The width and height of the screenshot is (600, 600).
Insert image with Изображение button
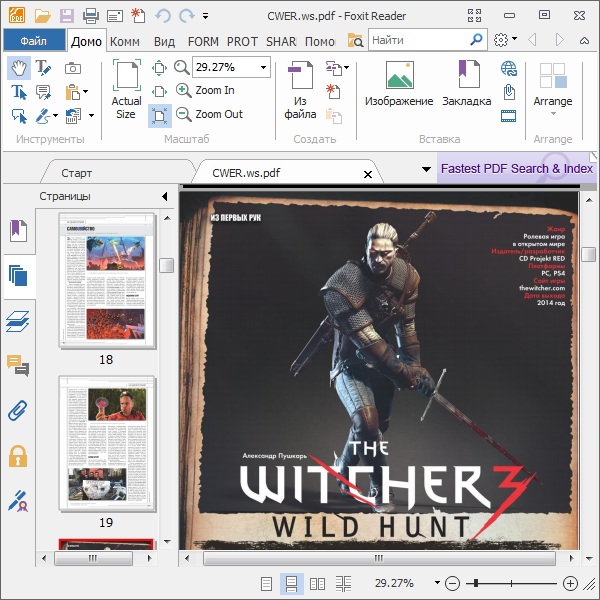[x=398, y=85]
